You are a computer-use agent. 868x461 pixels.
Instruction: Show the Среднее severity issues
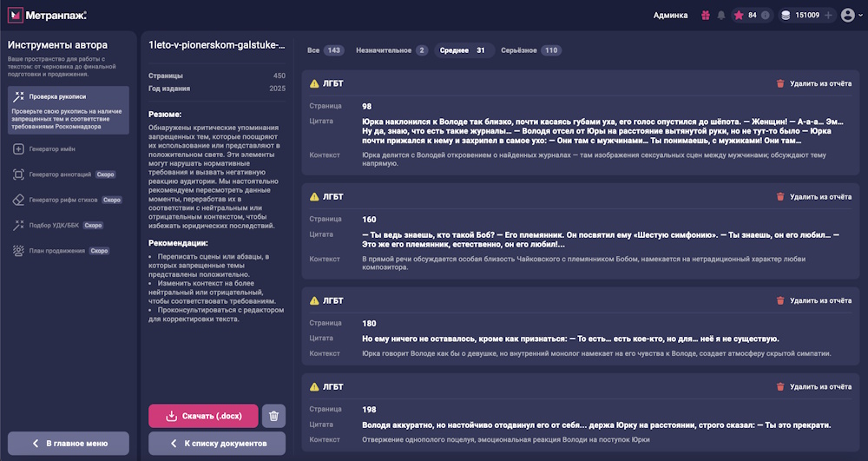pyautogui.click(x=464, y=50)
